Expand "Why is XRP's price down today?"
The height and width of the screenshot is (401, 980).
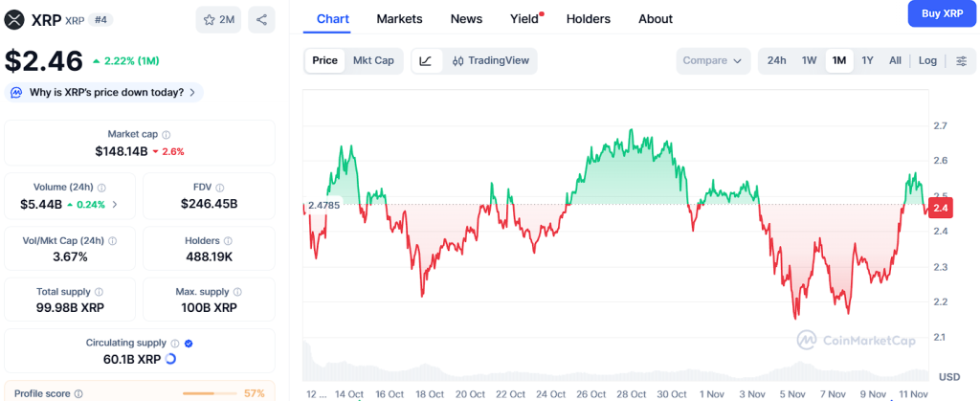[104, 92]
